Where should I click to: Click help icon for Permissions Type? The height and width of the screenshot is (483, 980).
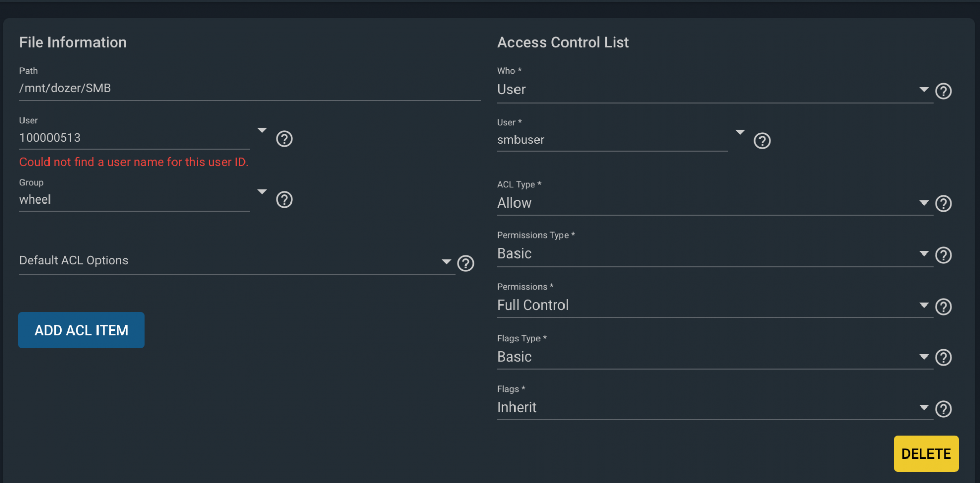coord(943,255)
